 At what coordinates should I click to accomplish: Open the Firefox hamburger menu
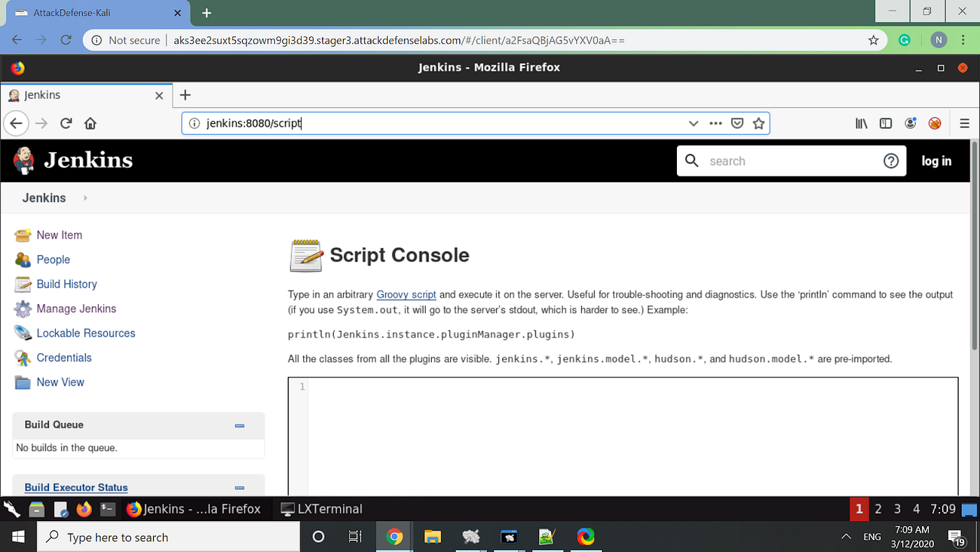pos(965,123)
